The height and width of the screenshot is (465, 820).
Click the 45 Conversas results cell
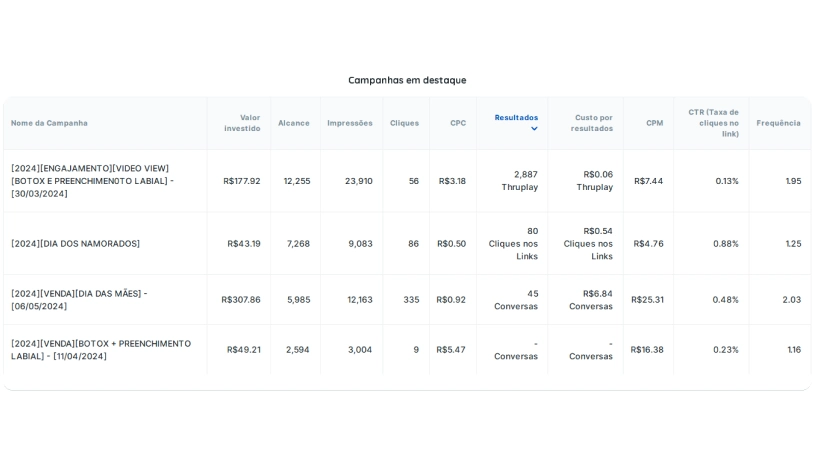pos(512,300)
